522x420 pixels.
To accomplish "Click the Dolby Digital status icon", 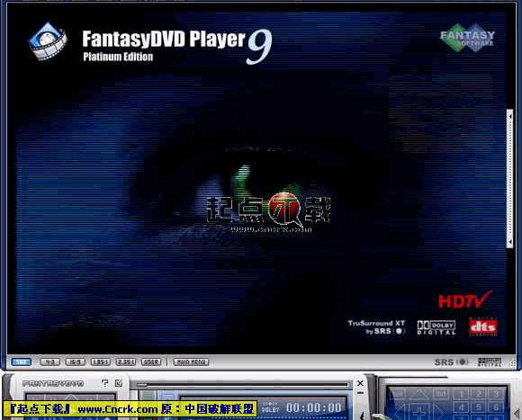I will pos(490,362).
